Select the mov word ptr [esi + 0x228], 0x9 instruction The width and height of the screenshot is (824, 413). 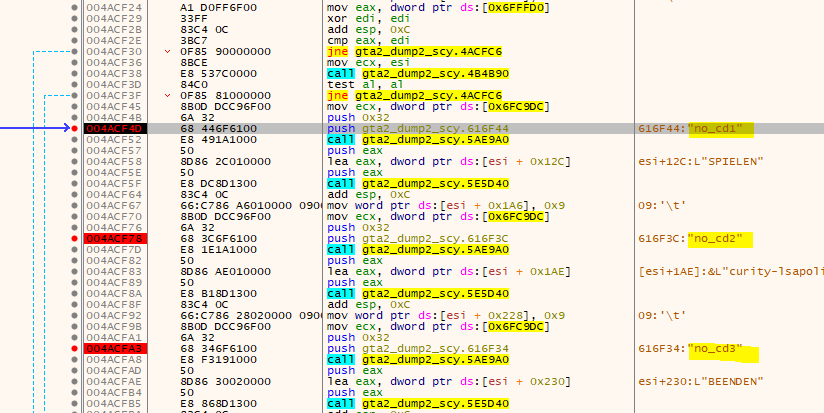pos(446,315)
